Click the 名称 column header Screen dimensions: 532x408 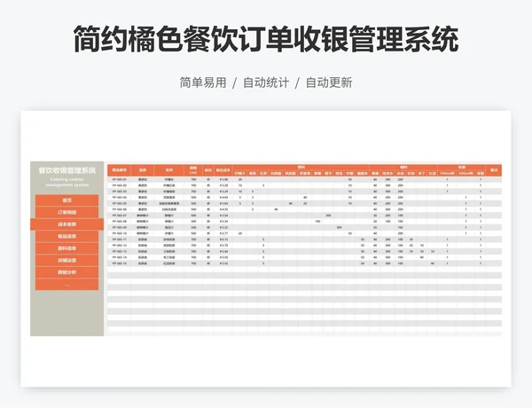click(169, 169)
